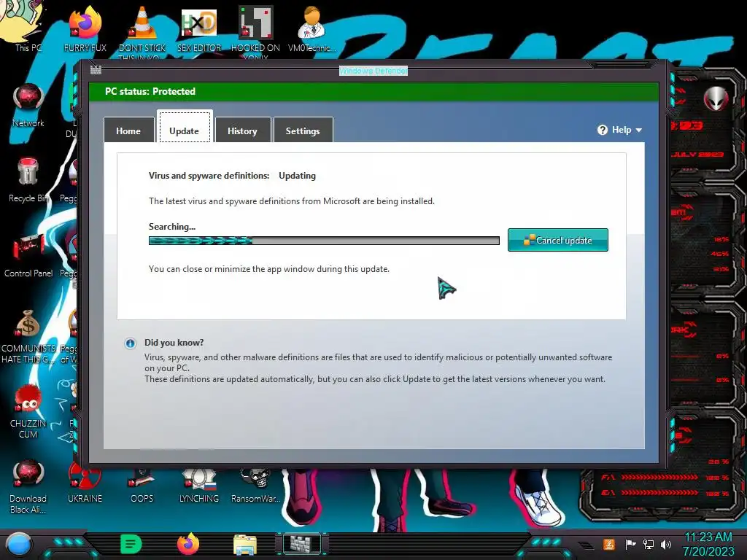Click the Help question mark icon
Image resolution: width=747 pixels, height=560 pixels.
[x=602, y=130]
